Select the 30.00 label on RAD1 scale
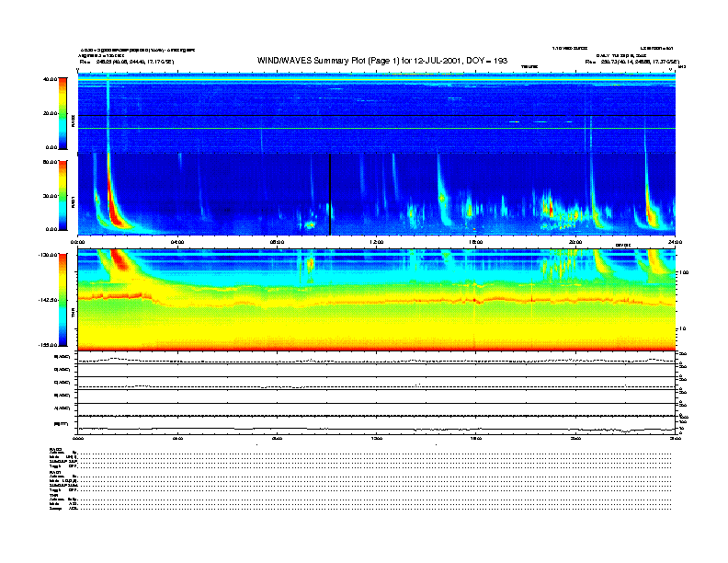 pos(50,196)
